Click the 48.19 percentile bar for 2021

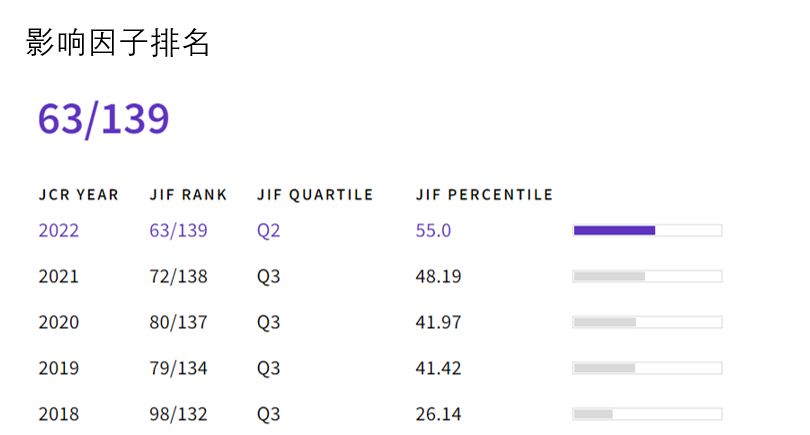pyautogui.click(x=647, y=277)
